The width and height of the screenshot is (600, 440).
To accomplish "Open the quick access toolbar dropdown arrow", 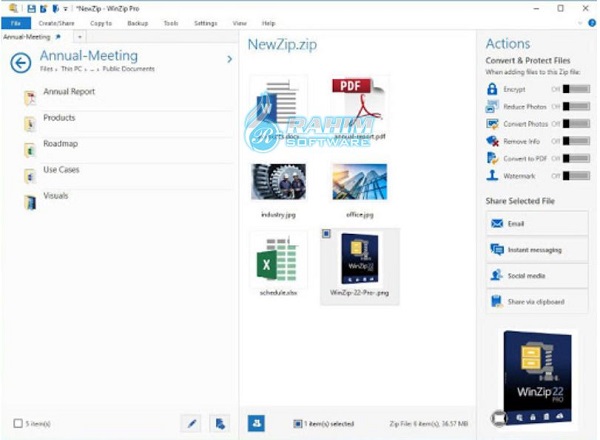I will click(65, 9).
